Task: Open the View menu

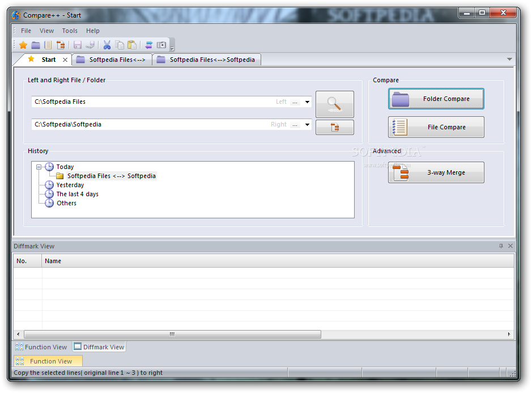Action: coord(47,31)
